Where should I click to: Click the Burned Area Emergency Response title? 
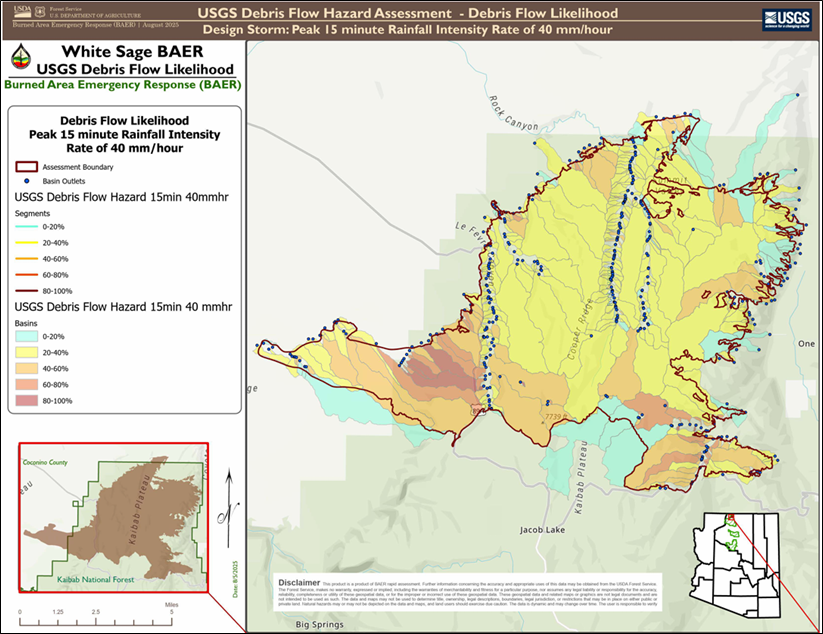[123, 84]
